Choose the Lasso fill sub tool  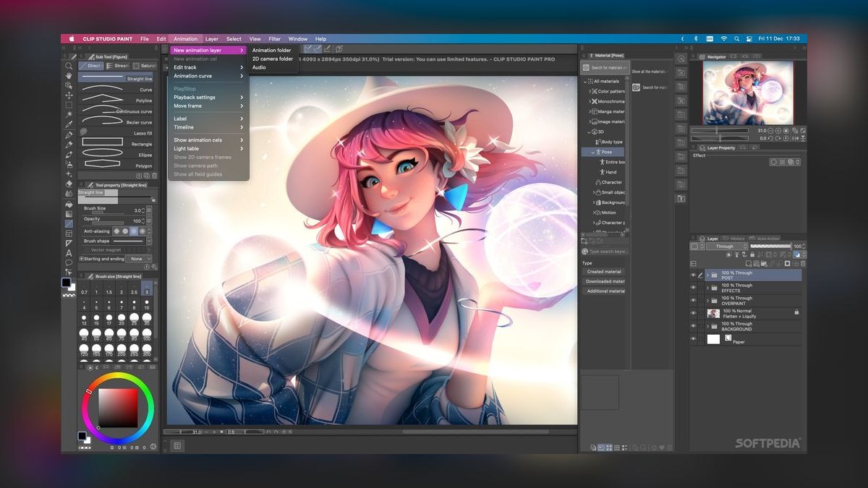pos(116,133)
